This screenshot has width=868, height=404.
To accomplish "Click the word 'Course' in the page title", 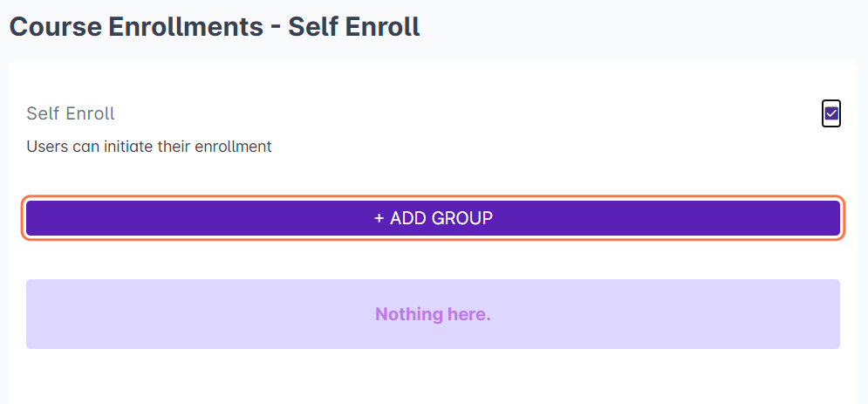I will (x=54, y=26).
